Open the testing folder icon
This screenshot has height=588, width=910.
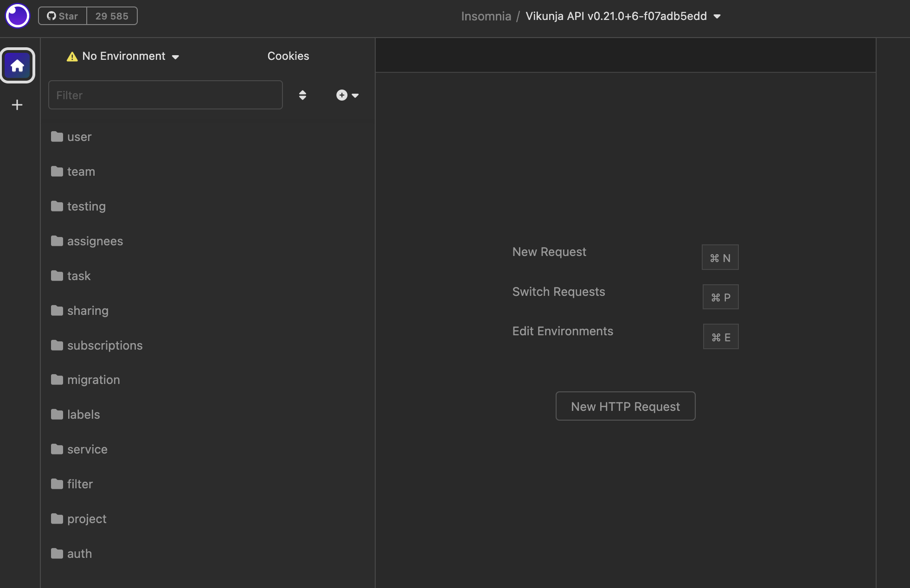click(57, 206)
